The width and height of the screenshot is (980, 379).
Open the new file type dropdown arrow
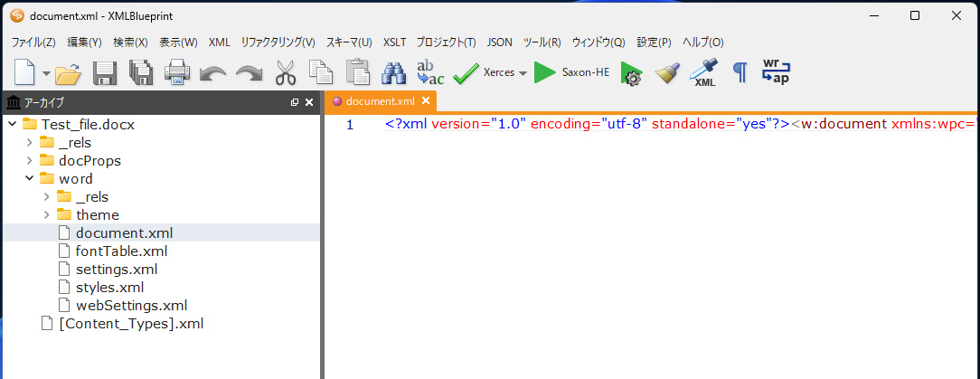(x=46, y=74)
